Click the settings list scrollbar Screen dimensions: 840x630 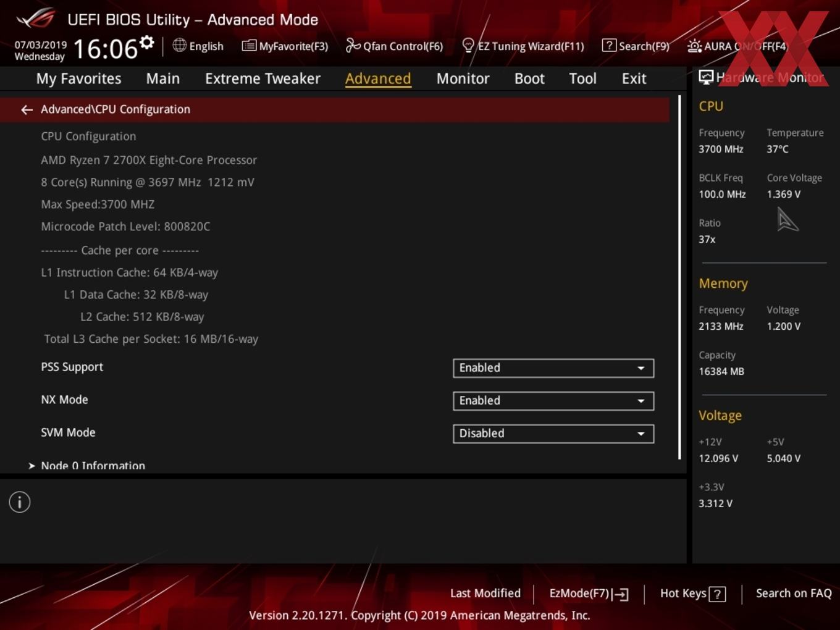[x=679, y=277]
